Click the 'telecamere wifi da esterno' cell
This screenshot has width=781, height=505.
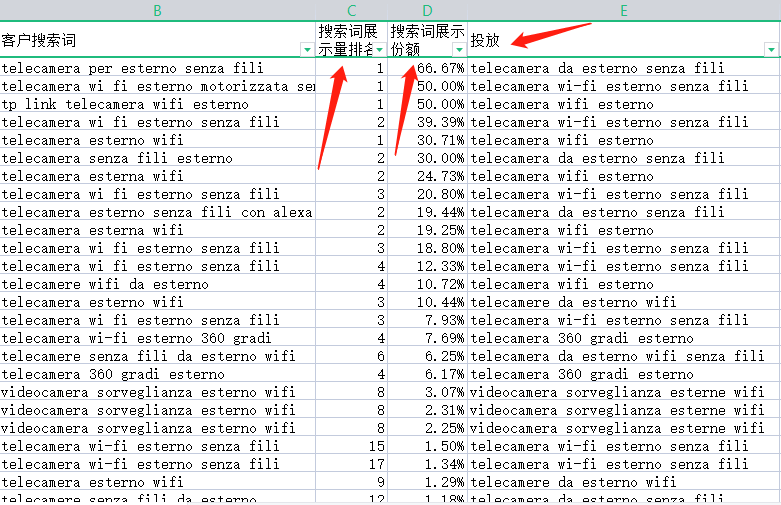[x=105, y=284]
